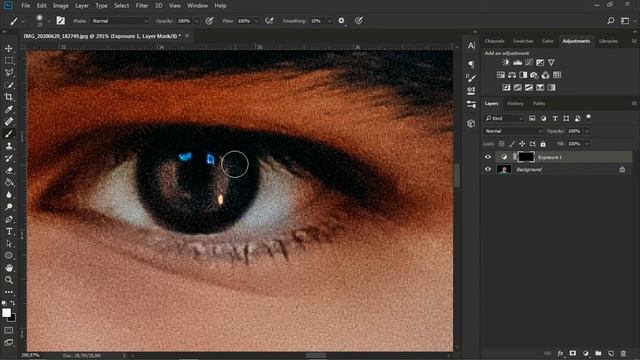The height and width of the screenshot is (360, 640).
Task: Add a Color Balance adjustment
Action: [x=512, y=75]
